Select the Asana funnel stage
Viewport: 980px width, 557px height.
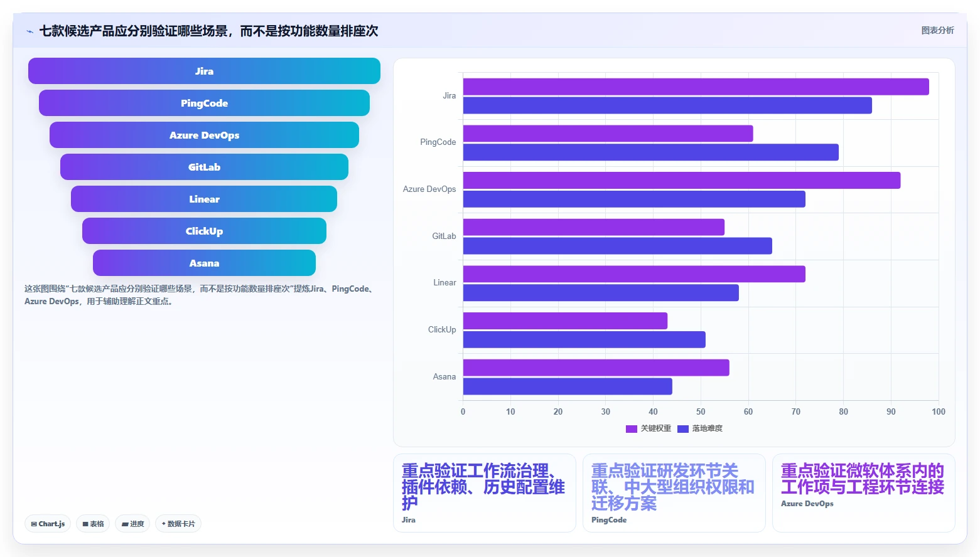click(204, 263)
